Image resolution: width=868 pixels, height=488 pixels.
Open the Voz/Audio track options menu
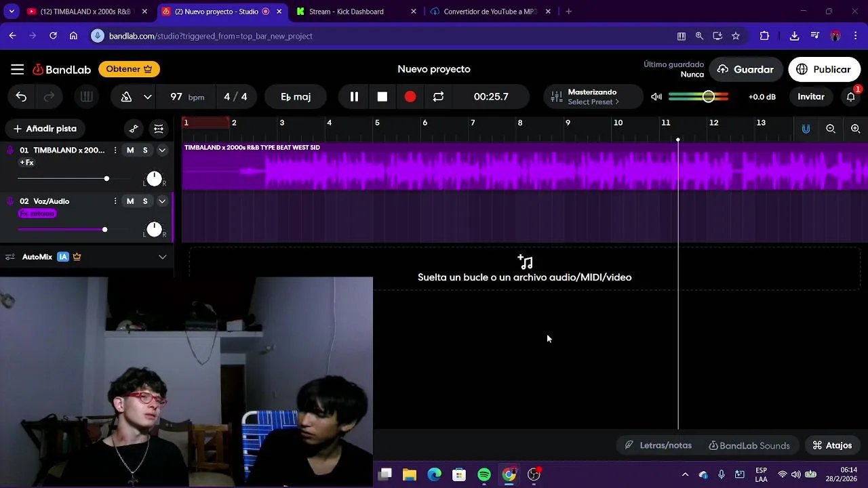coord(115,201)
